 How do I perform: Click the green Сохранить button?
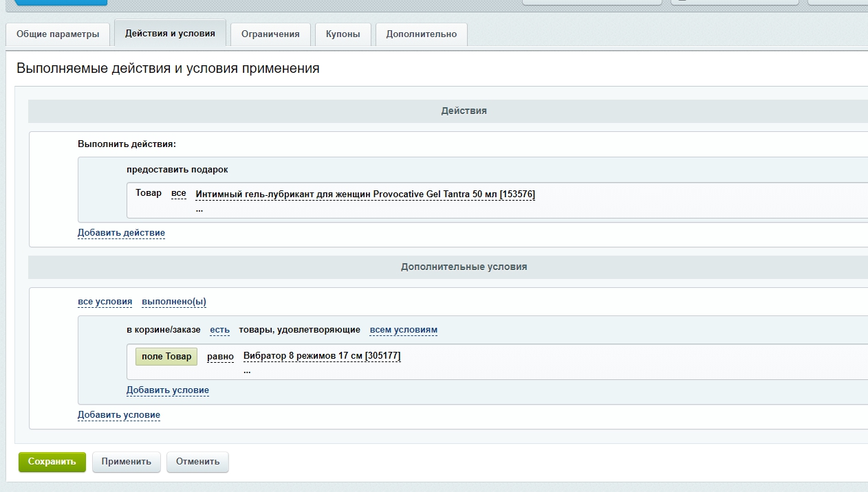tap(52, 462)
